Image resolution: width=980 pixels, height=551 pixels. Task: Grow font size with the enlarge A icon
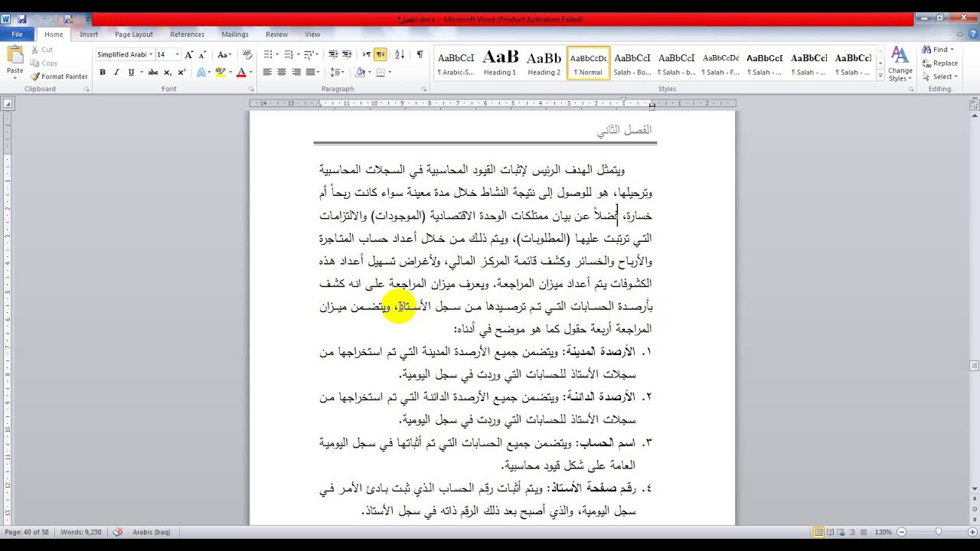(189, 54)
